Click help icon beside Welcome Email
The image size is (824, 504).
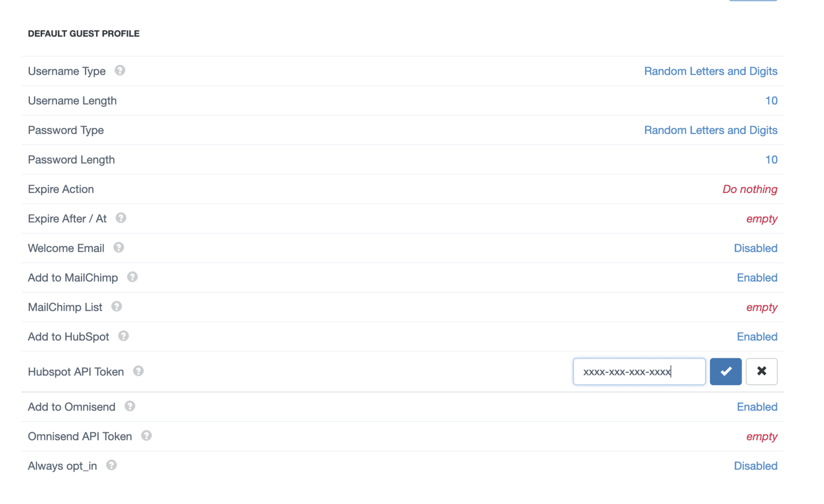[x=118, y=248]
